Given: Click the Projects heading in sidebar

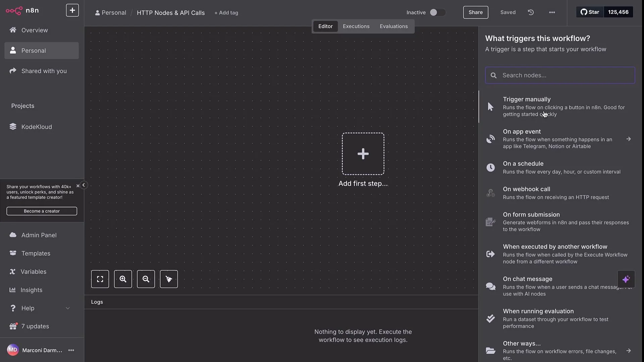Looking at the screenshot, I should tap(23, 106).
